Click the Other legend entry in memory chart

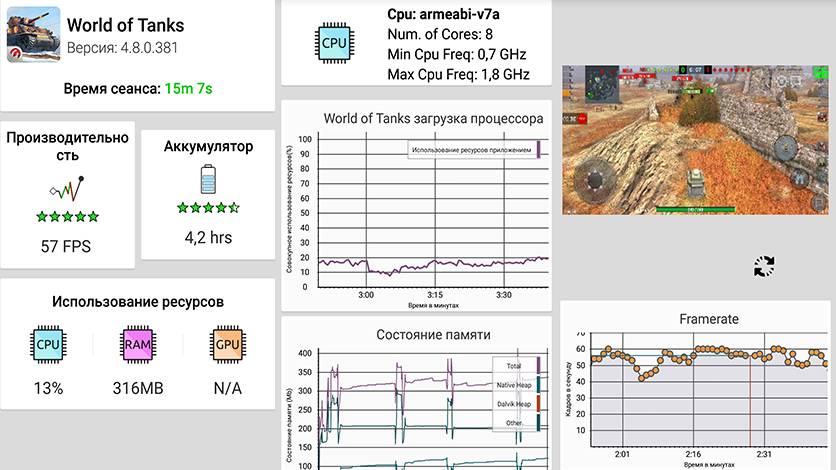pos(516,423)
